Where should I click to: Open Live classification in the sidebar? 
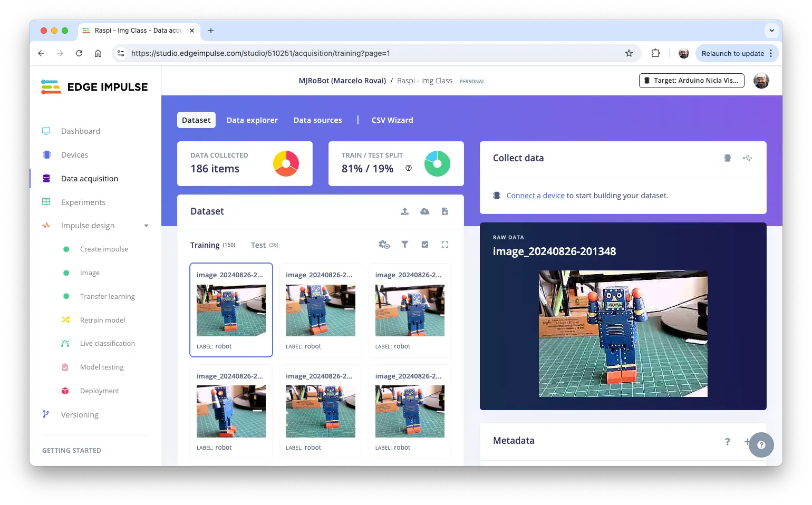coord(108,344)
